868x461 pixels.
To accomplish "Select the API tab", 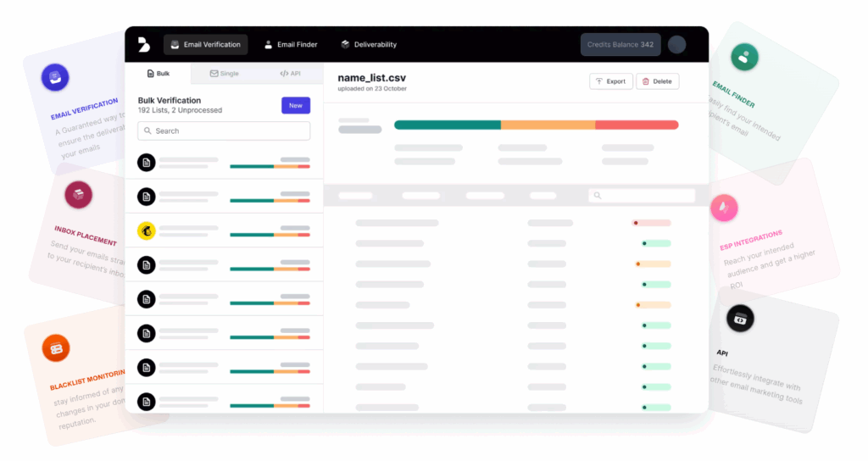I will (x=290, y=74).
